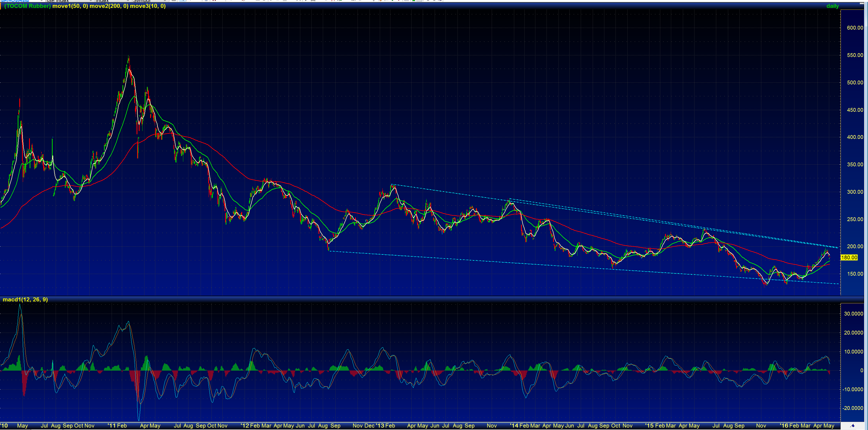Click the '13 year marker on time axis
Image resolution: width=868 pixels, height=430 pixels.
coord(380,426)
